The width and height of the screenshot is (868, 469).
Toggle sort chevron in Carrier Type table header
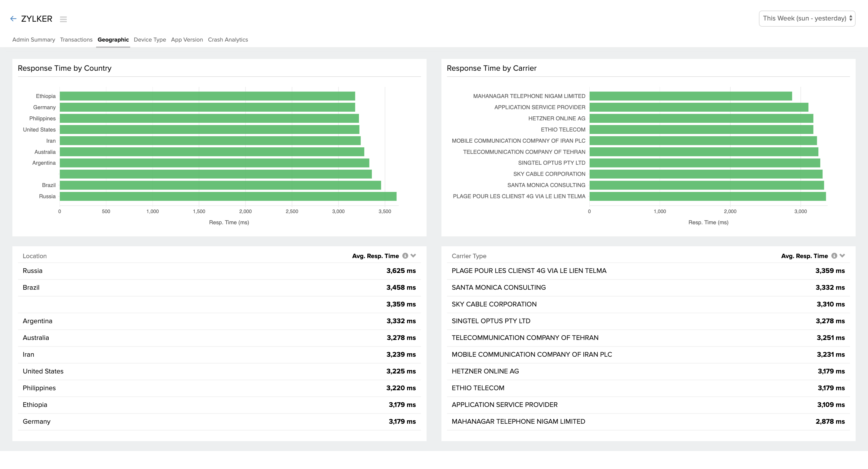(842, 256)
